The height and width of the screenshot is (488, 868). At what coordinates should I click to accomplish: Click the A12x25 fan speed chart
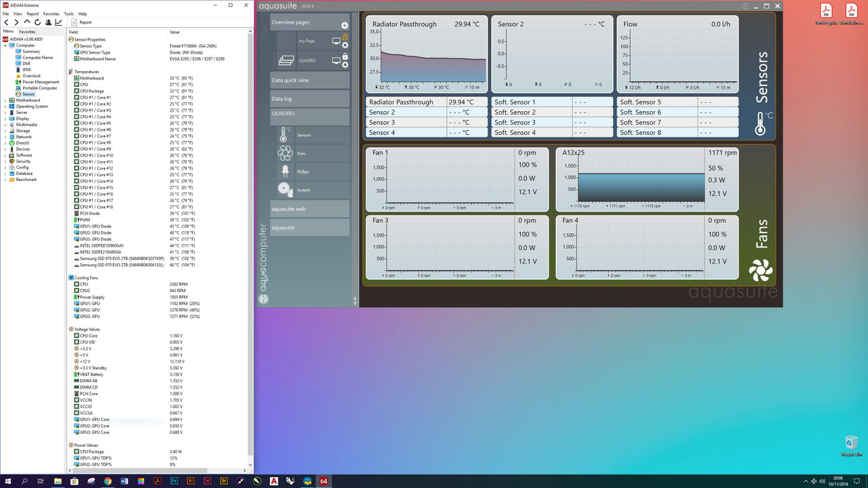click(640, 179)
